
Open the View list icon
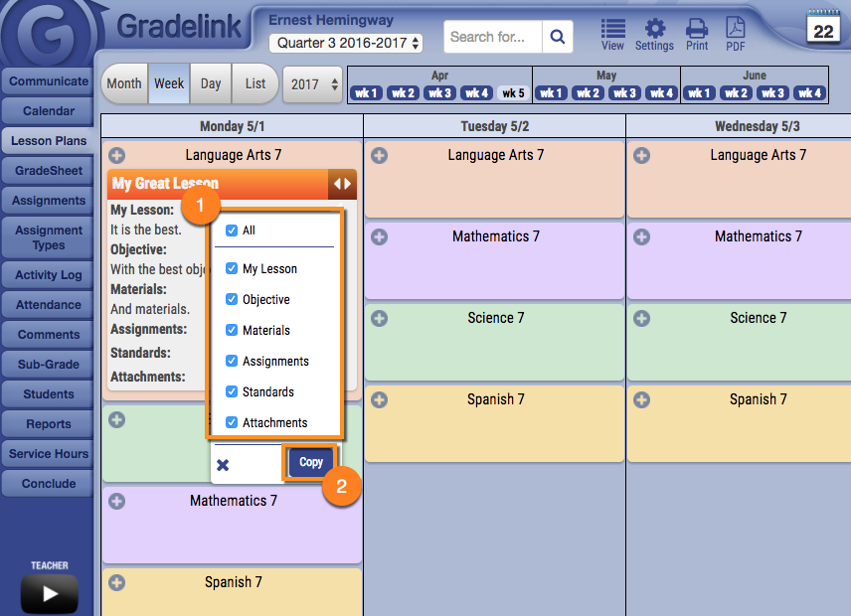613,32
